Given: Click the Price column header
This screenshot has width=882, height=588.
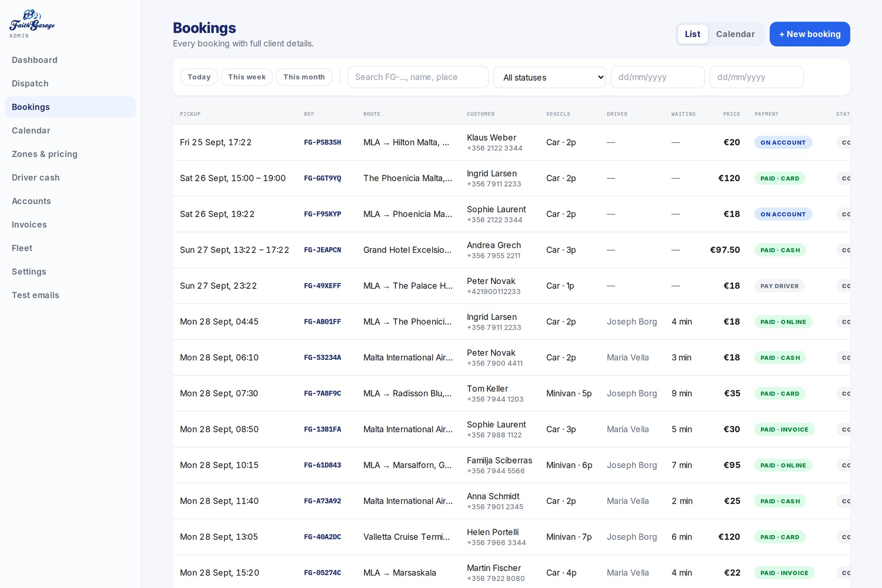Looking at the screenshot, I should (731, 114).
